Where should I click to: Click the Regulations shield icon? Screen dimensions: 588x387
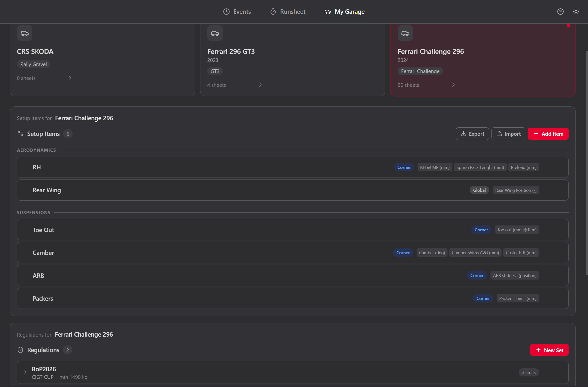[20, 350]
